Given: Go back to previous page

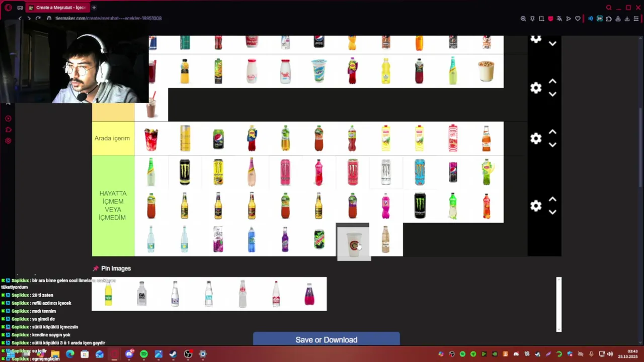Looking at the screenshot, I should (x=20, y=18).
